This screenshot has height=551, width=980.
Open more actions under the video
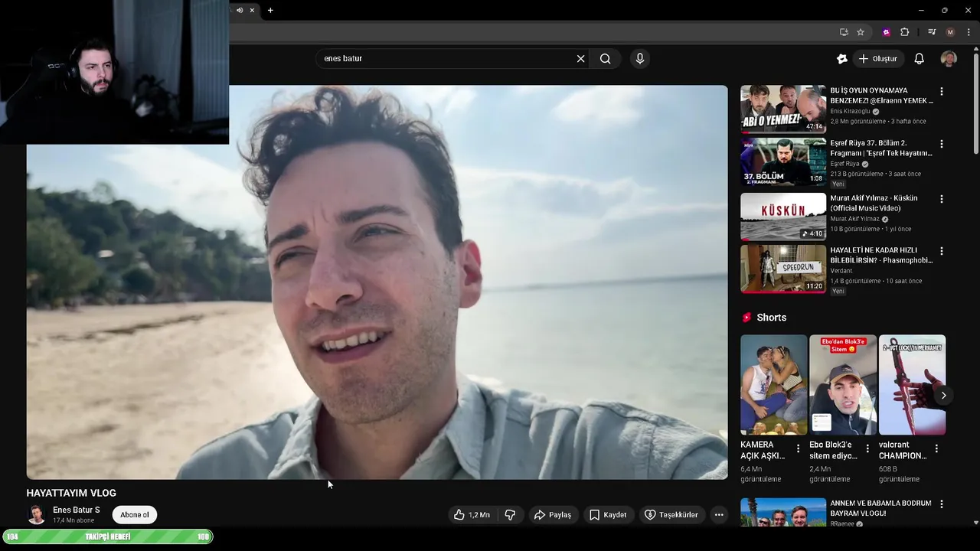(719, 515)
